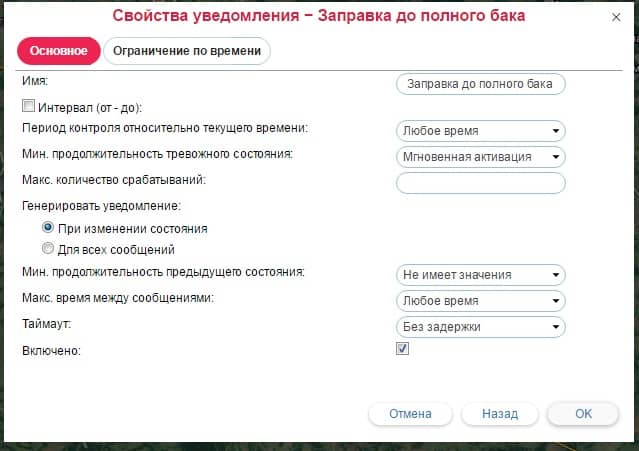Click the Имя text field
The height and width of the screenshot is (451, 639).
pos(481,84)
